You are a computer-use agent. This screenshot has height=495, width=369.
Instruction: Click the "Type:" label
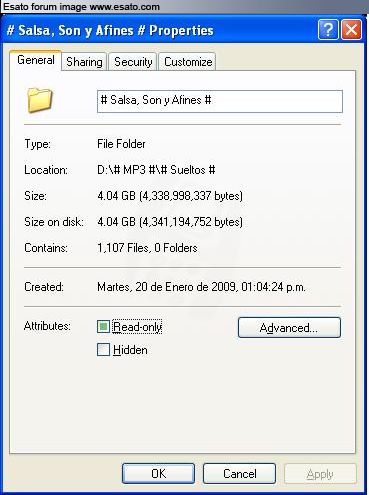pos(37,144)
